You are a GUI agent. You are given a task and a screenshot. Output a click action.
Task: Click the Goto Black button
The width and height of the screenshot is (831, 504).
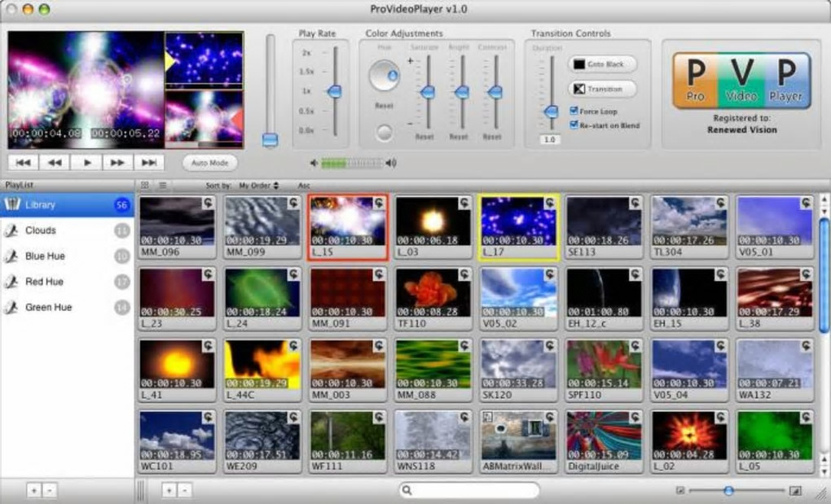(x=602, y=64)
